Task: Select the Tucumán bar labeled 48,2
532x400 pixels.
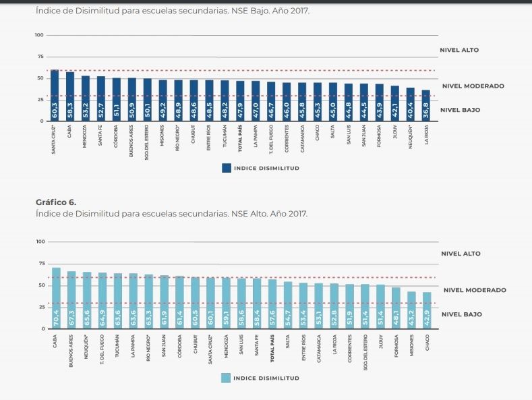Action: [x=225, y=101]
